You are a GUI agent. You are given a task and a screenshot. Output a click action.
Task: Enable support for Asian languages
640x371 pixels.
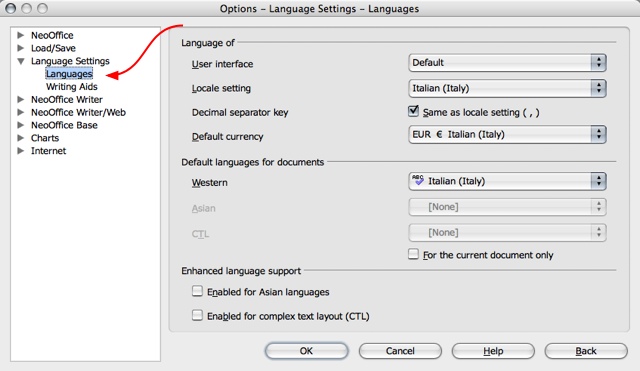pos(197,291)
